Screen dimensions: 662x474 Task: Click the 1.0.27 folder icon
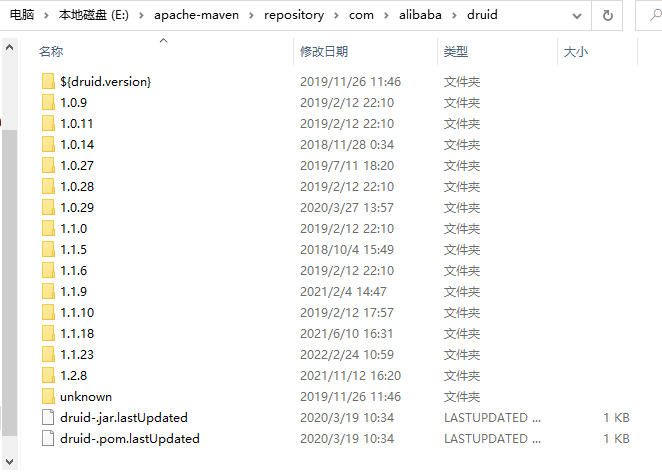tap(48, 165)
